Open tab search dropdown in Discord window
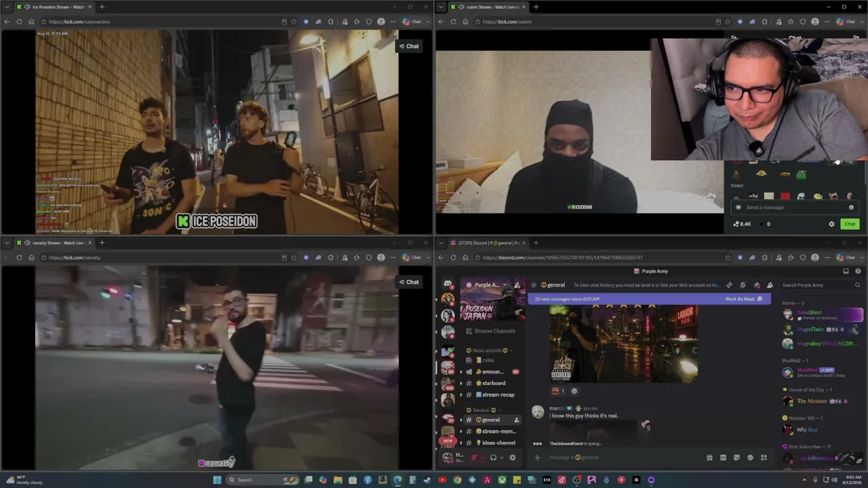The height and width of the screenshot is (488, 868). point(441,243)
